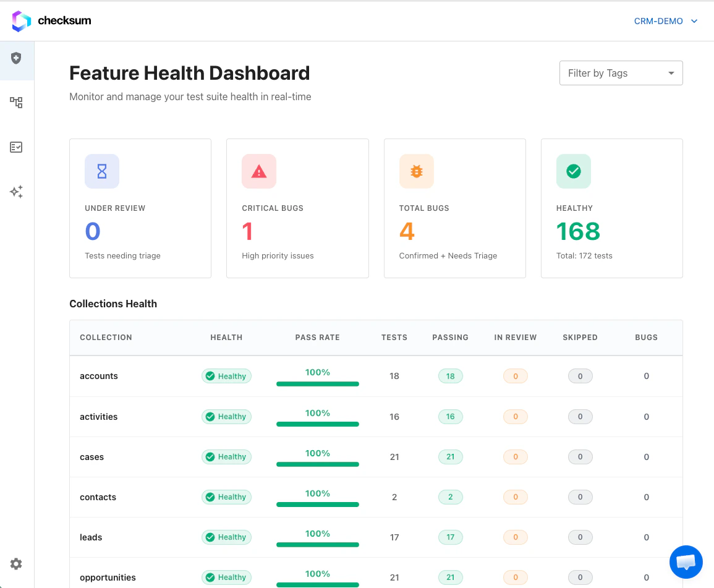Open the AI sparkles feature in the sidebar
714x588 pixels.
(17, 192)
